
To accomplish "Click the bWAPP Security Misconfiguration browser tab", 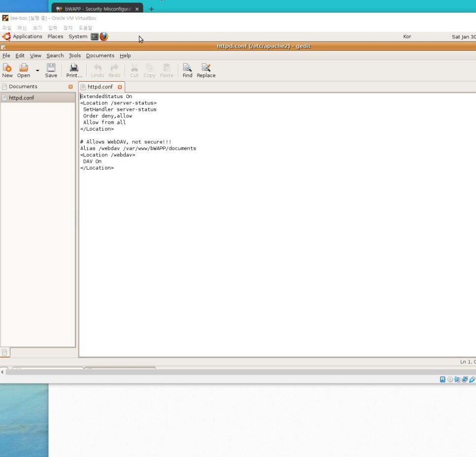I will coord(97,9).
